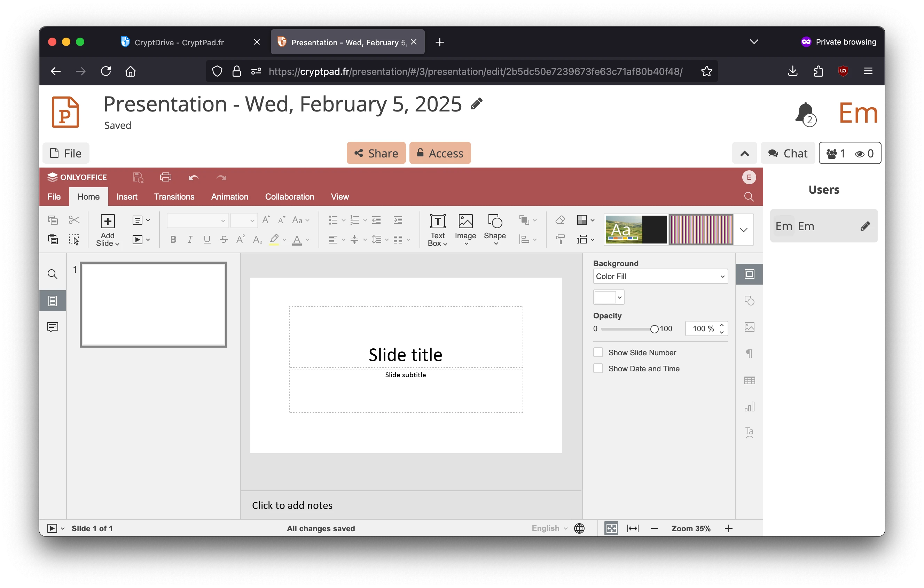Image resolution: width=924 pixels, height=588 pixels.
Task: Open the Background Color Fill dropdown
Action: (x=660, y=276)
